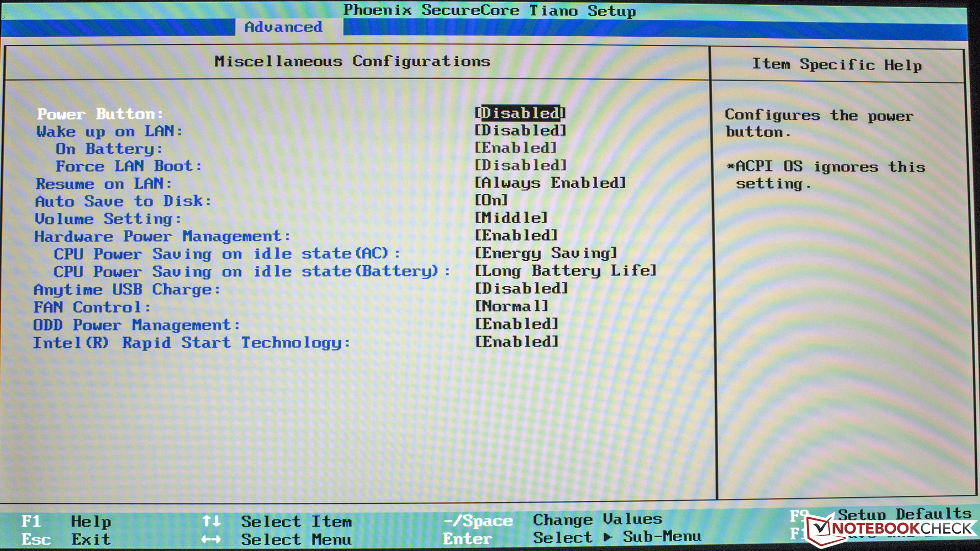
Task: Open Resume on LAN Always Enabled option
Action: point(550,183)
